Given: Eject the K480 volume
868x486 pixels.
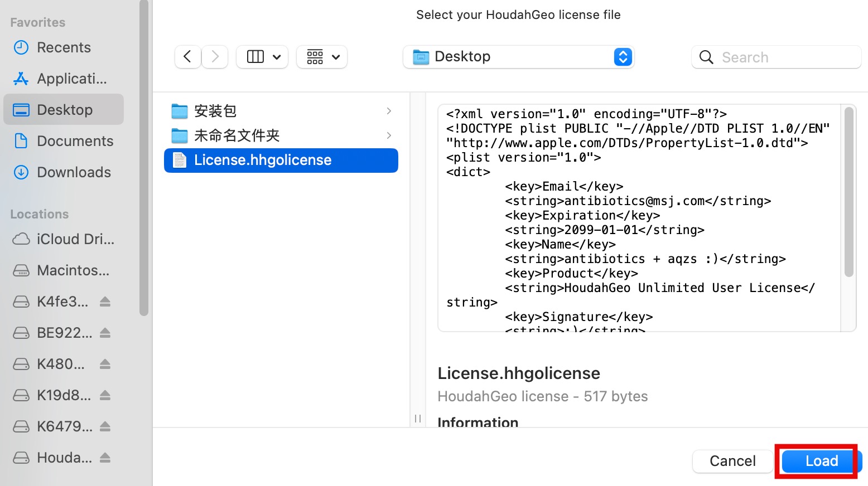Looking at the screenshot, I should (x=105, y=364).
